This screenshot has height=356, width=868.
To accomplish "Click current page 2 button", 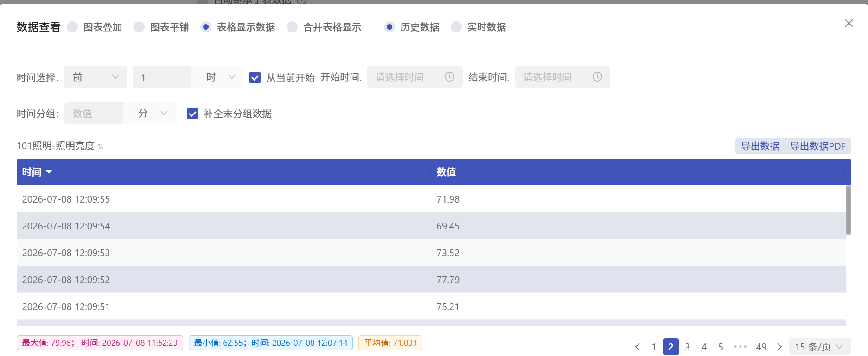I will [670, 347].
